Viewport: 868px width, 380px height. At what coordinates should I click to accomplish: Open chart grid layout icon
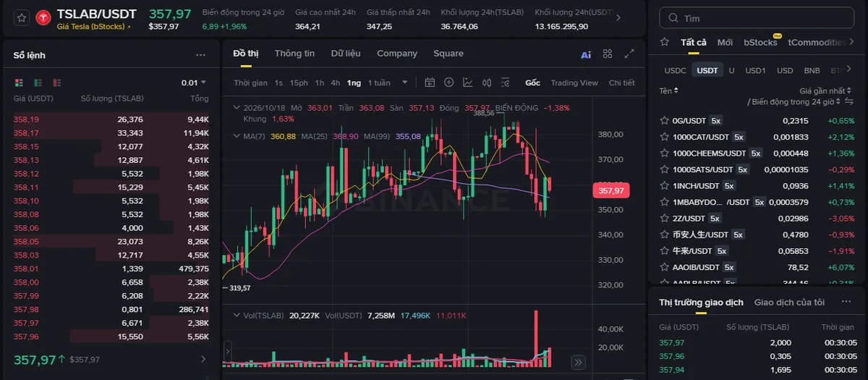pyautogui.click(x=608, y=54)
